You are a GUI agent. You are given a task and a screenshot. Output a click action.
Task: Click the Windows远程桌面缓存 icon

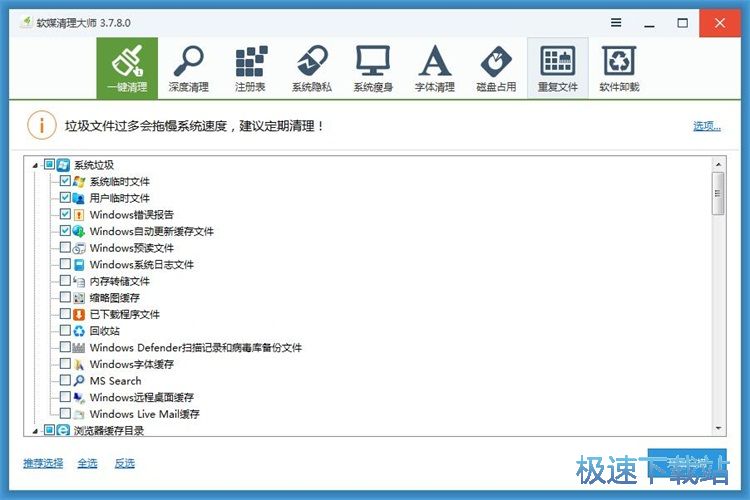(x=79, y=398)
